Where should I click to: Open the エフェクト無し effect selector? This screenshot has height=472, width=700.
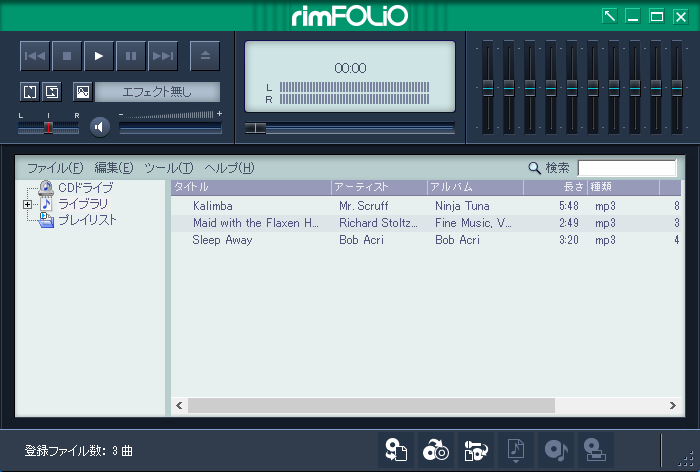click(x=157, y=92)
